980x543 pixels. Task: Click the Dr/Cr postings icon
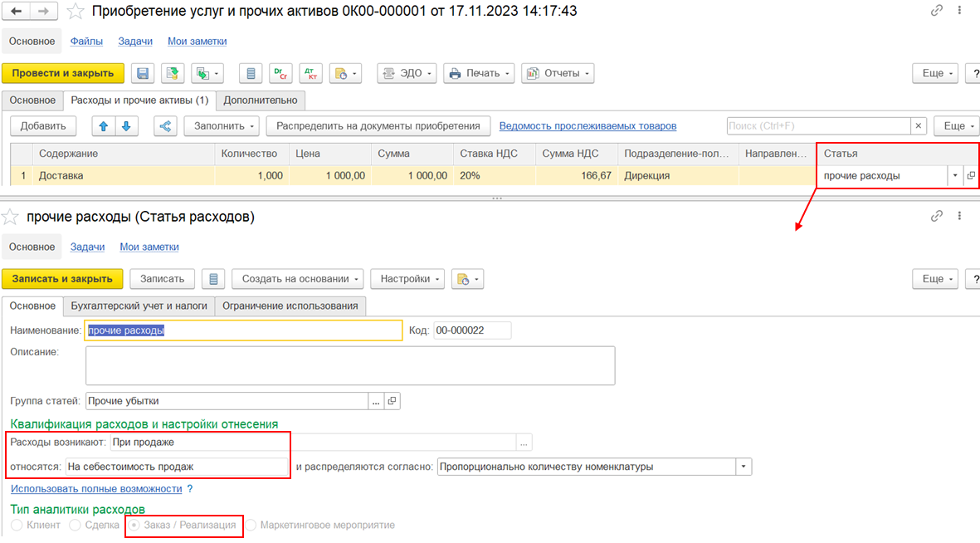pos(280,73)
